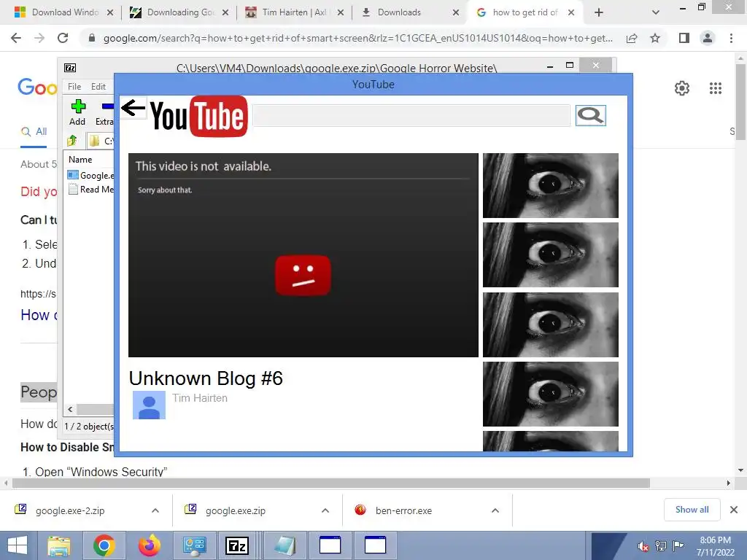Open Firefox from the taskbar
Viewport: 747px width, 560px height.
(x=150, y=545)
